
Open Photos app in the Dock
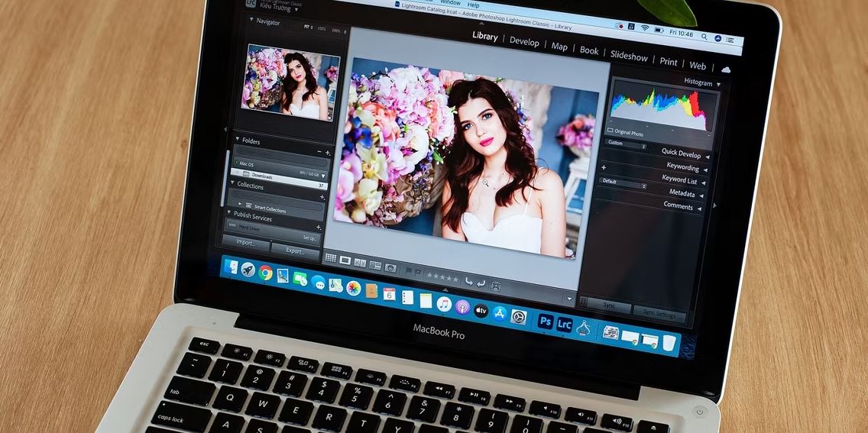pyautogui.click(x=353, y=288)
